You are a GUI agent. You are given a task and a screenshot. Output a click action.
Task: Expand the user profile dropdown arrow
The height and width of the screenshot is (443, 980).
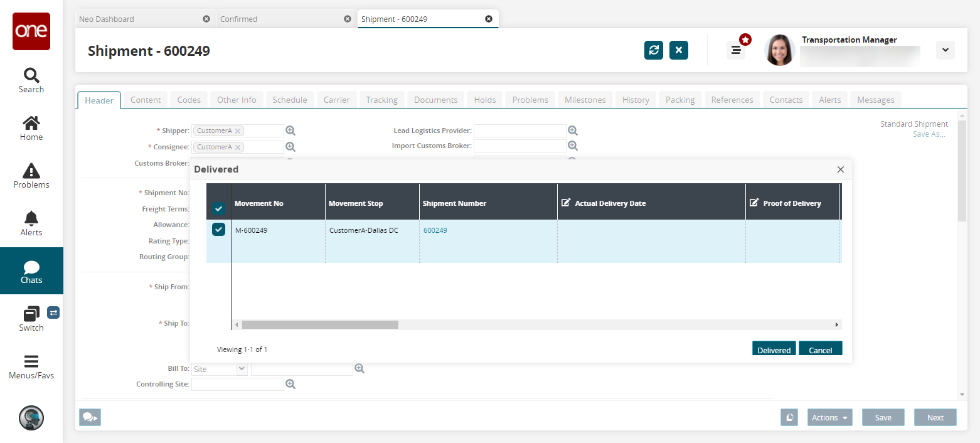point(945,50)
